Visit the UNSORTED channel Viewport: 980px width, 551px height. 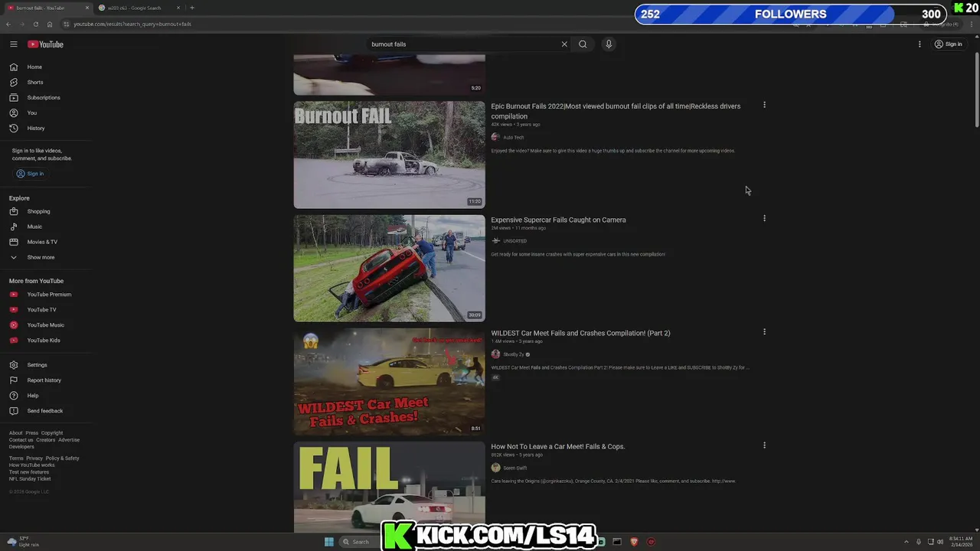point(514,241)
